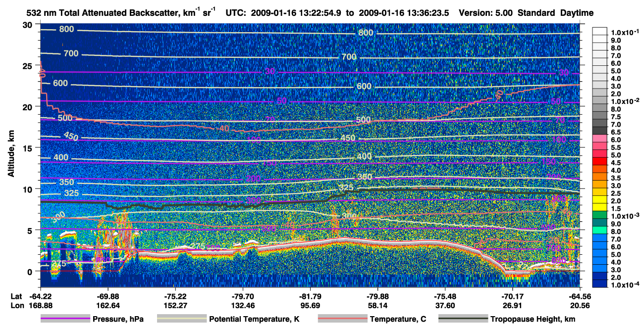Viewport: 644px width, 330px height.
Task: Click the gray colorbar swatch labeled 7.5
Action: point(600,115)
